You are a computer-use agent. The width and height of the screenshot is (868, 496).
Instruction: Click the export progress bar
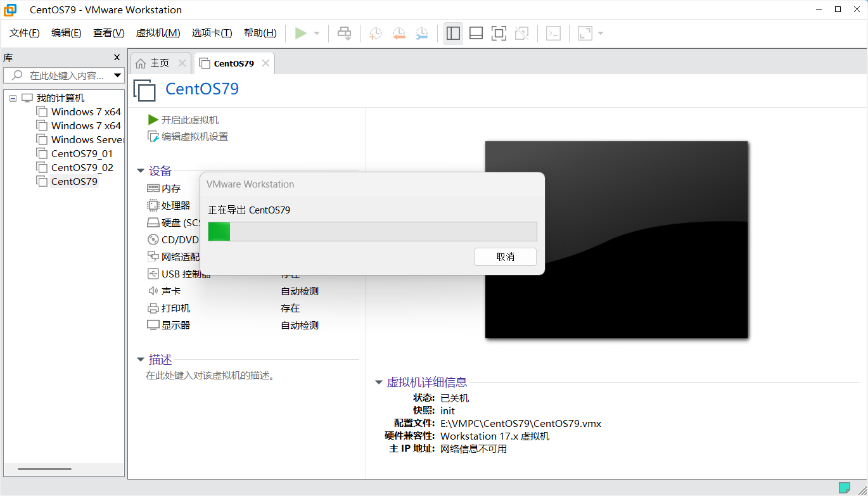point(373,231)
